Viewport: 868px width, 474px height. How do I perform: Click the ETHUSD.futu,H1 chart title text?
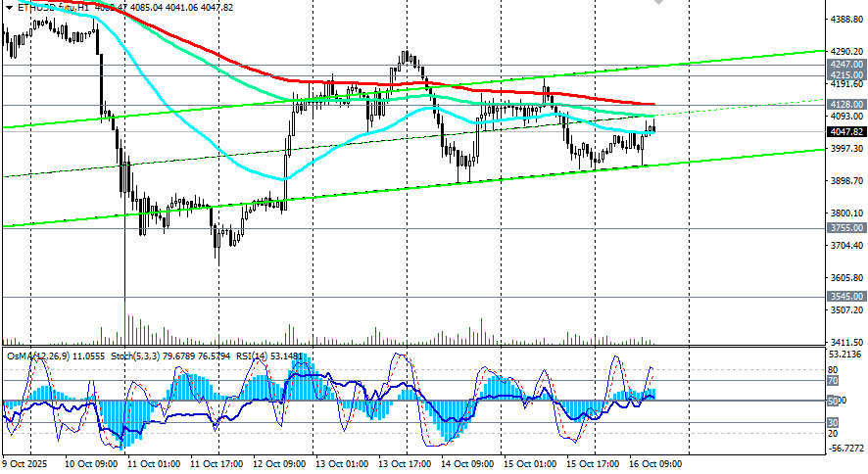(x=54, y=8)
